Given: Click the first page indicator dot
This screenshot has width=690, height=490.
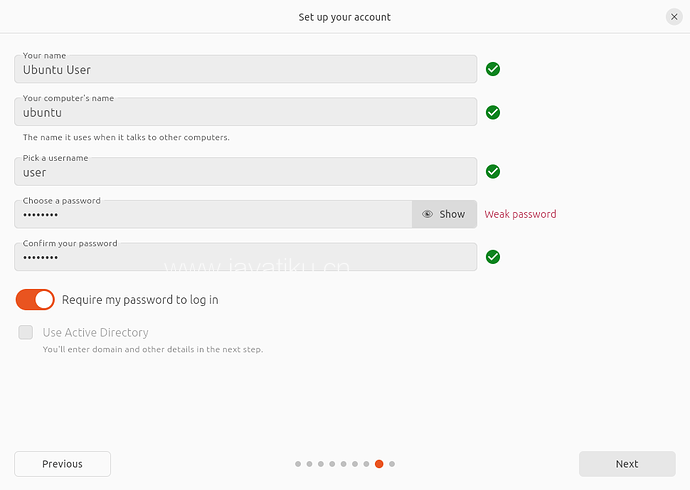Looking at the screenshot, I should click(x=298, y=464).
